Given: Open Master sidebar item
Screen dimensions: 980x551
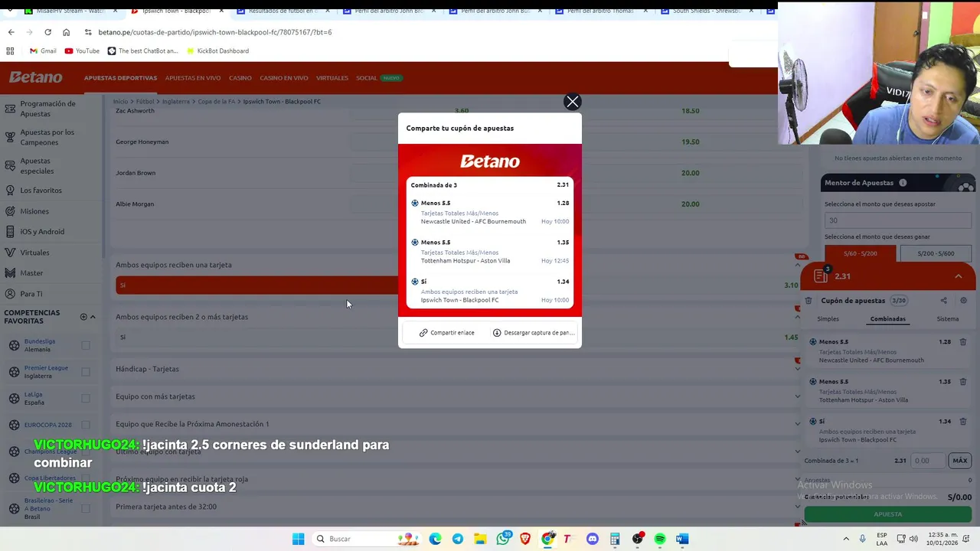Looking at the screenshot, I should [31, 273].
